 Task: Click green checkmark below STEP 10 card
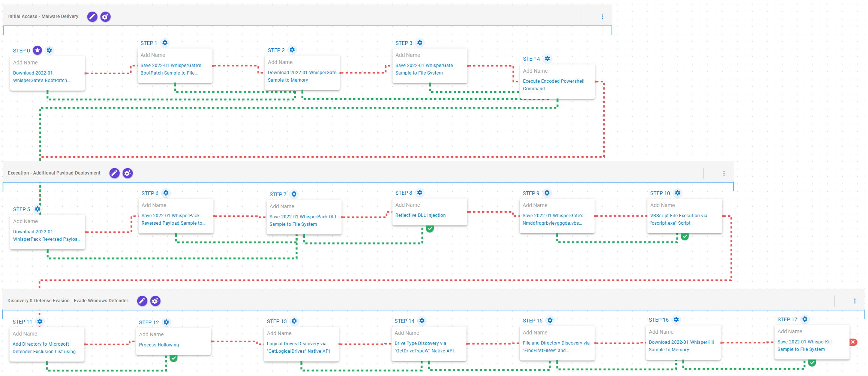pyautogui.click(x=685, y=236)
